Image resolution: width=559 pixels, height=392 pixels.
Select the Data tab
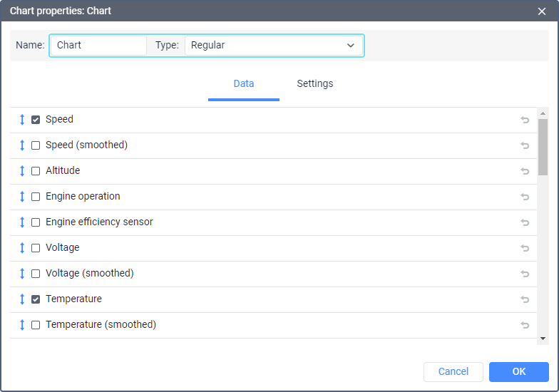pos(244,83)
